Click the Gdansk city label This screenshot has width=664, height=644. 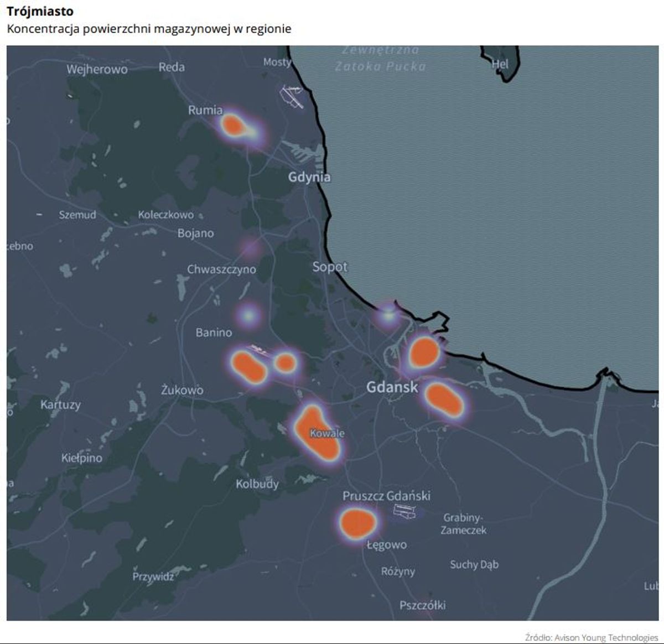point(392,387)
